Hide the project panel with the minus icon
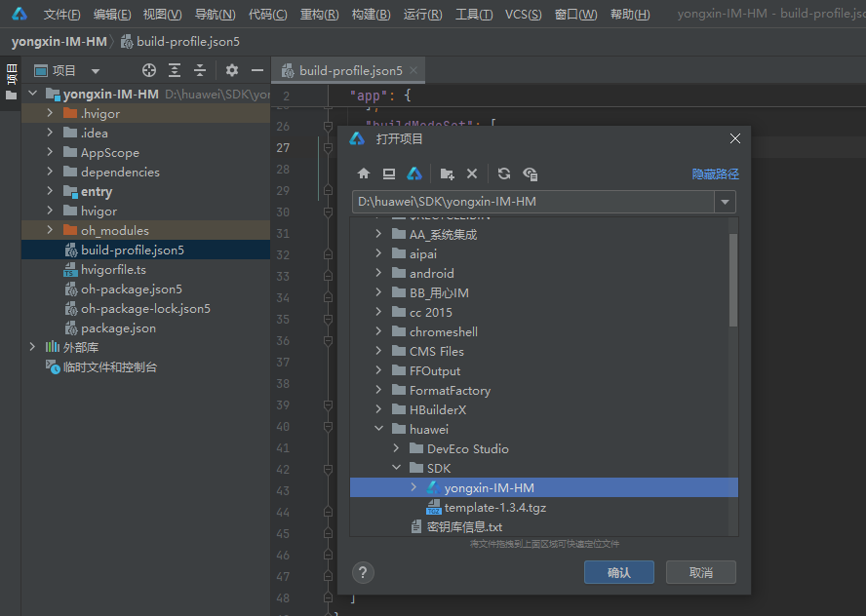This screenshot has width=866, height=616. [257, 70]
